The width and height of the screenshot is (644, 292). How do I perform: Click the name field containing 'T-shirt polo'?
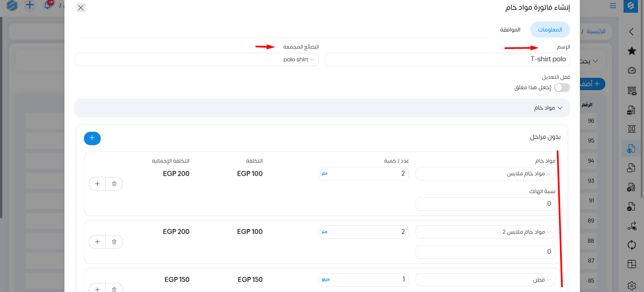tap(447, 60)
